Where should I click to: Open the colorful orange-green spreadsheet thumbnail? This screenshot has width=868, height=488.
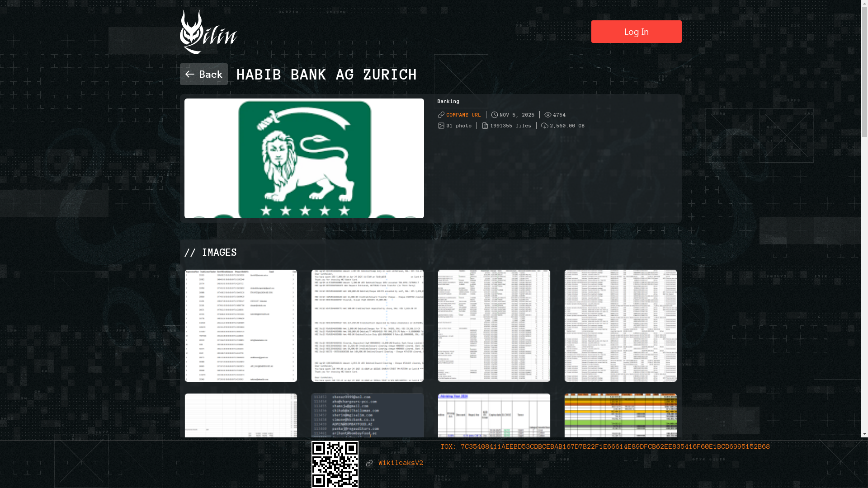point(621,416)
